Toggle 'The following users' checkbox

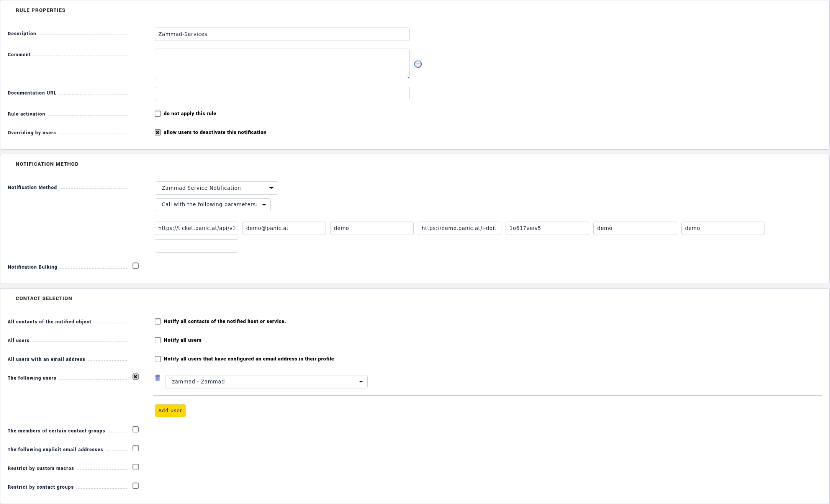pyautogui.click(x=136, y=377)
